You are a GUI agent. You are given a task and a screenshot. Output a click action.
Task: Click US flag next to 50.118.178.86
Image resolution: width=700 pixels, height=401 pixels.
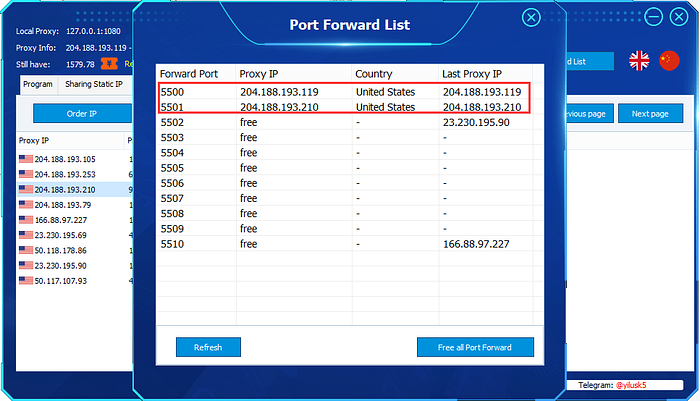click(26, 250)
